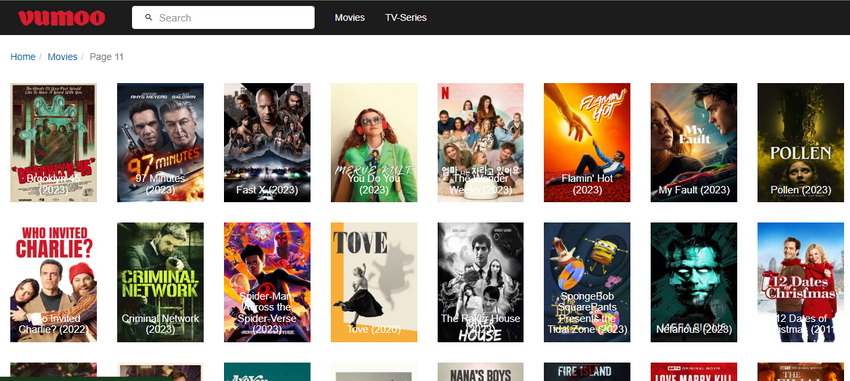
Task: Choose the Tove (2020) poster
Action: point(374,282)
